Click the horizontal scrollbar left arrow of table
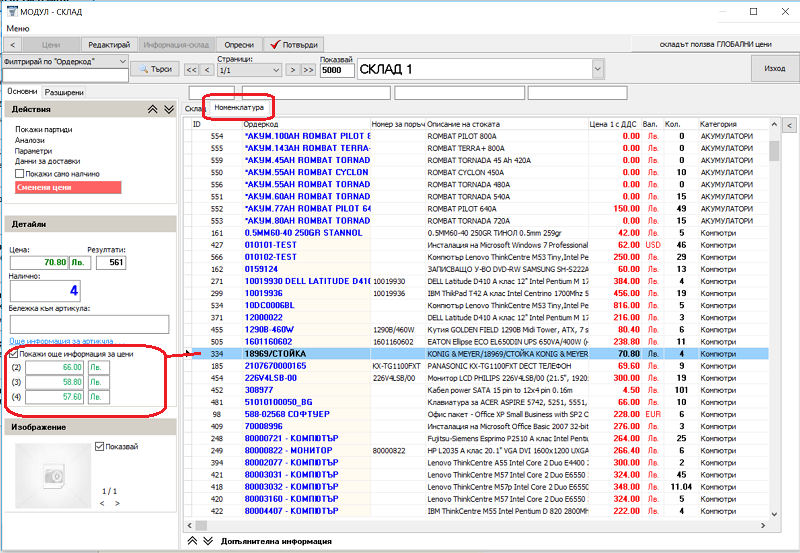800x553 pixels. pyautogui.click(x=189, y=525)
